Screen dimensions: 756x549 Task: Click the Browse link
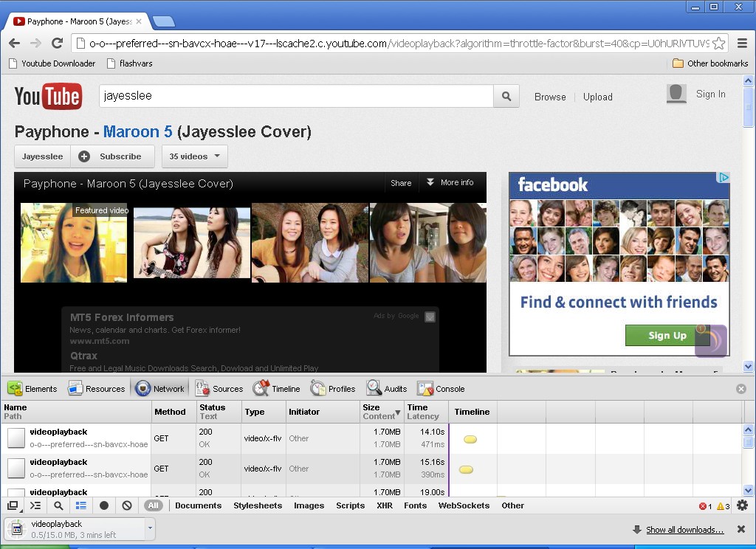point(550,97)
